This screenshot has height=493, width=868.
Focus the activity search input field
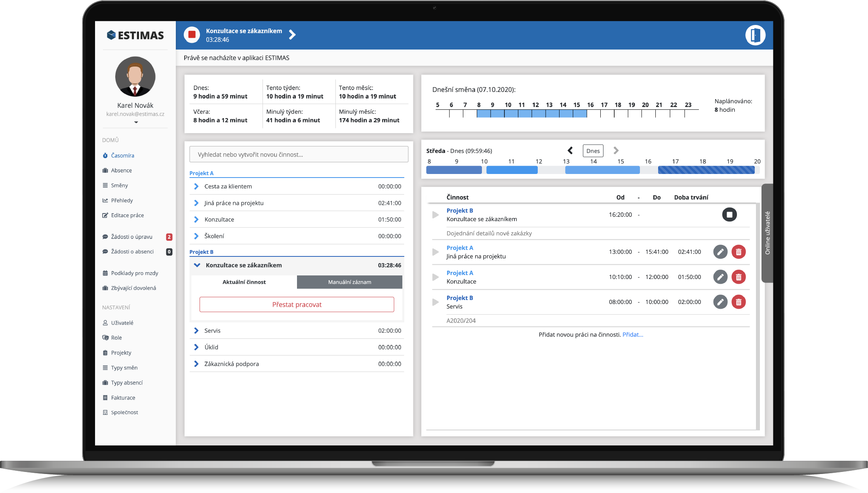299,155
